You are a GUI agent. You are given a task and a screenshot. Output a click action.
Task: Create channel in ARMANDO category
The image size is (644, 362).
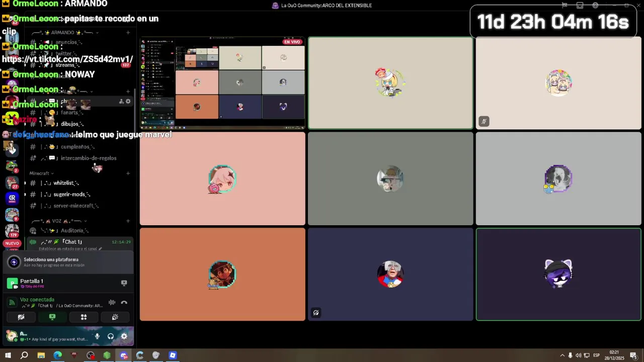[128, 33]
